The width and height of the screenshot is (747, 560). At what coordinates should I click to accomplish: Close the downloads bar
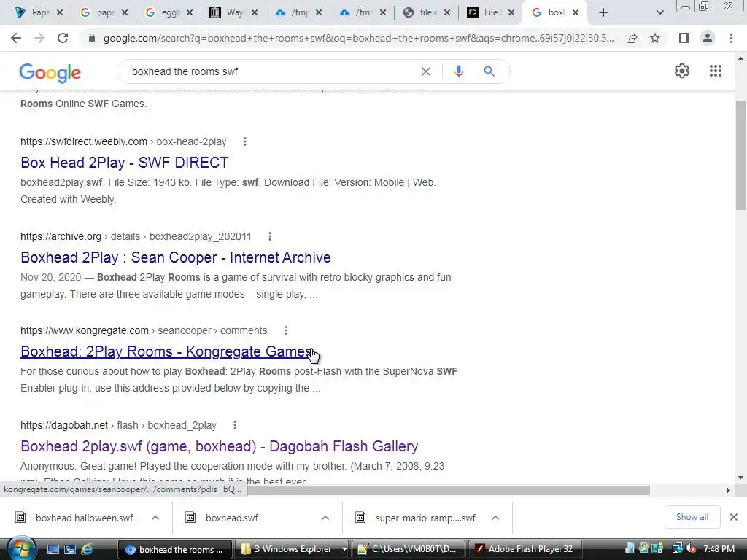tap(734, 517)
